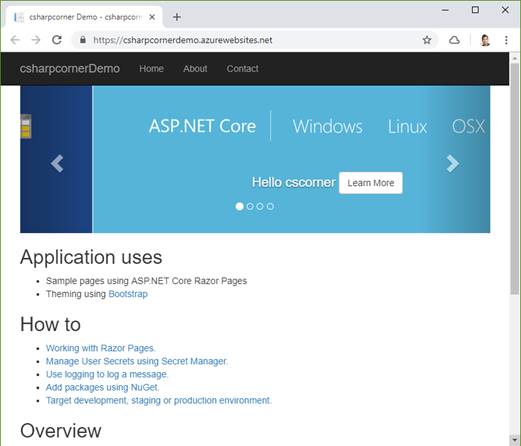Viewport: 521px width, 446px height.
Task: Show previous carousel slide
Action: click(x=57, y=164)
